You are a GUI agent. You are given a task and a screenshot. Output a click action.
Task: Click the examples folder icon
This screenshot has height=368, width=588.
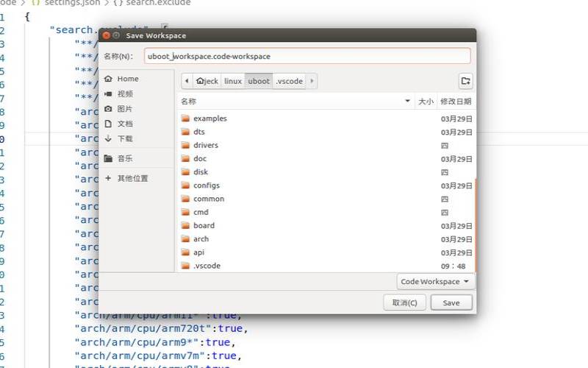(x=185, y=118)
